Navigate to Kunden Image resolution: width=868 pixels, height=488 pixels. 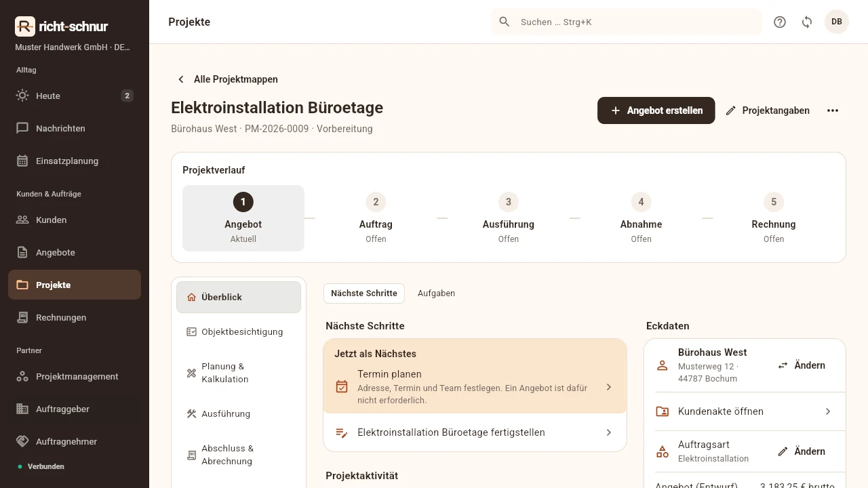click(75, 220)
